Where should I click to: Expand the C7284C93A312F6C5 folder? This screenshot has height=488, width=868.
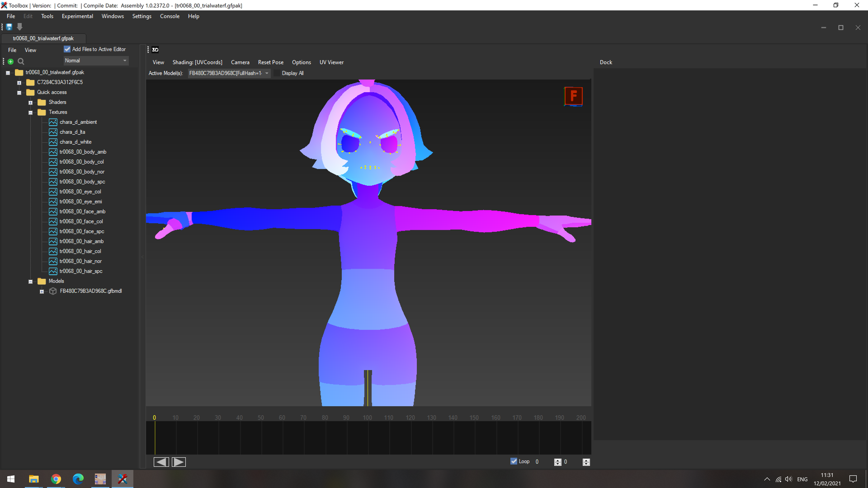19,83
